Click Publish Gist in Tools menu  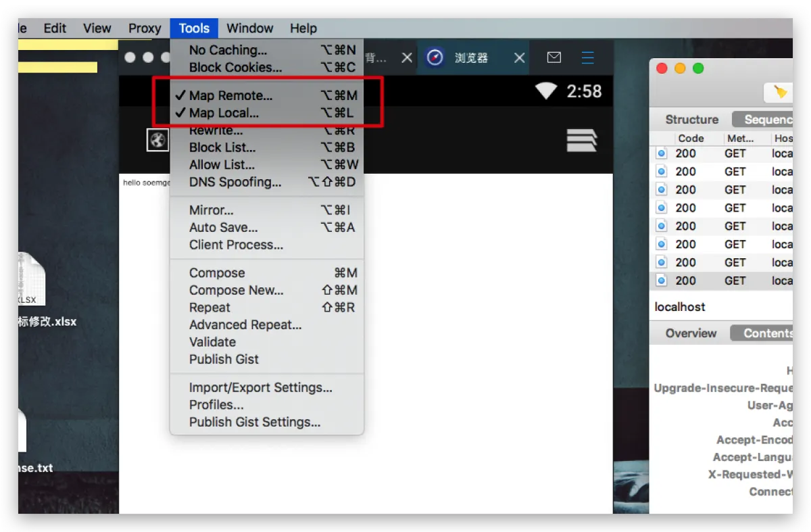click(x=224, y=360)
